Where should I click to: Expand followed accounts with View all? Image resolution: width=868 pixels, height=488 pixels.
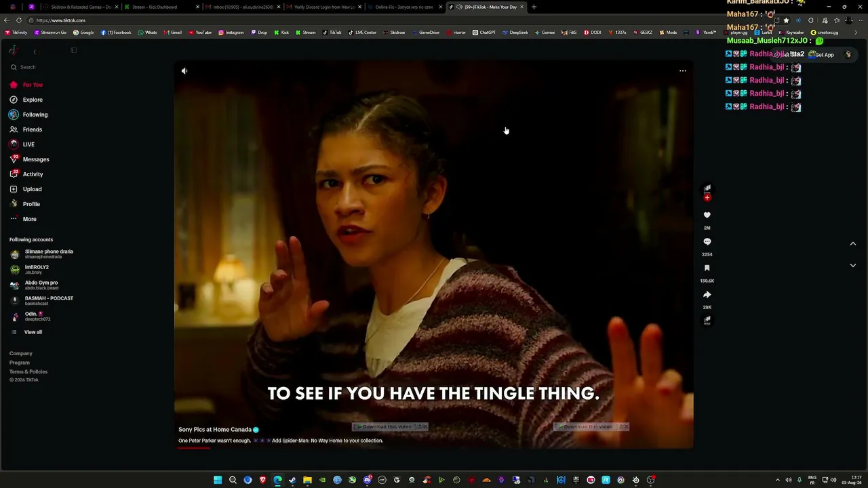click(x=26, y=332)
